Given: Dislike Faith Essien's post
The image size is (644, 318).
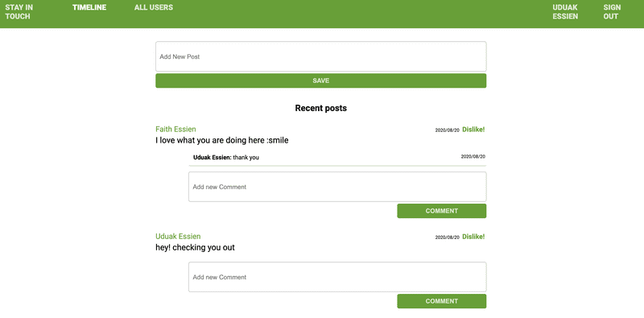Looking at the screenshot, I should (x=473, y=130).
